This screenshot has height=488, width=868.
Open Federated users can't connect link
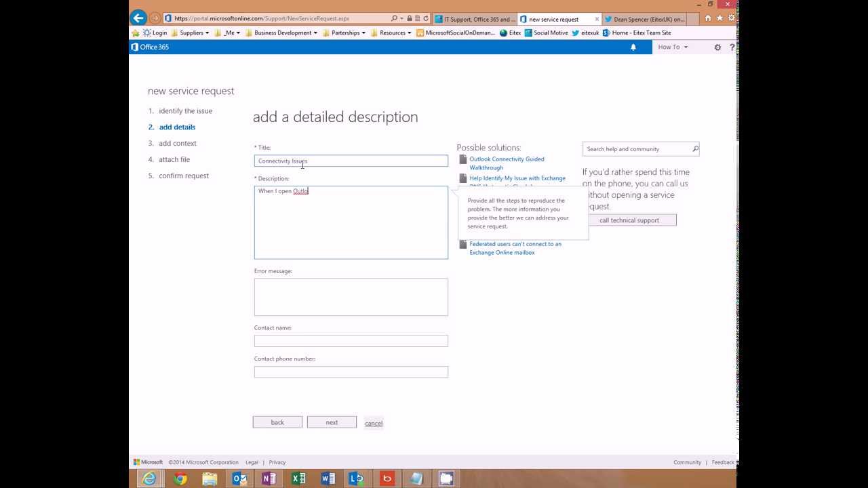tap(515, 248)
